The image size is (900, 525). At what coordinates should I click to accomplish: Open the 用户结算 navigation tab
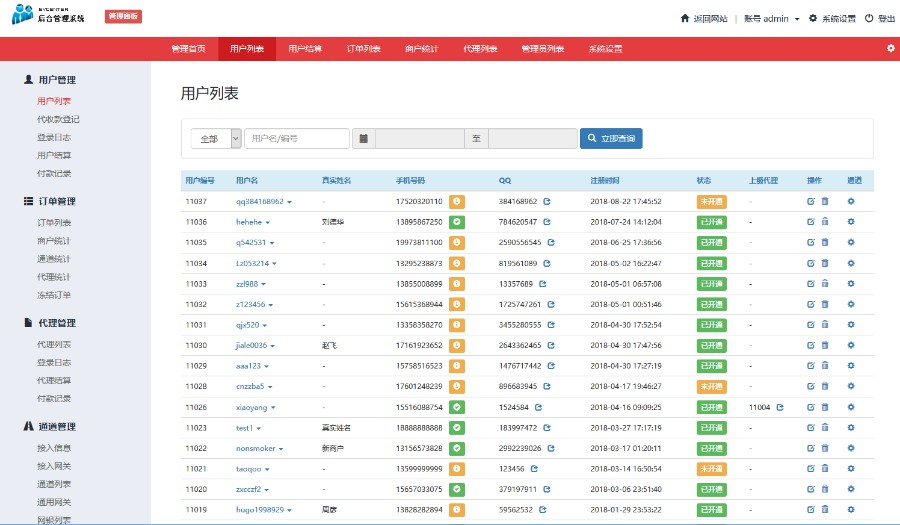click(x=305, y=49)
